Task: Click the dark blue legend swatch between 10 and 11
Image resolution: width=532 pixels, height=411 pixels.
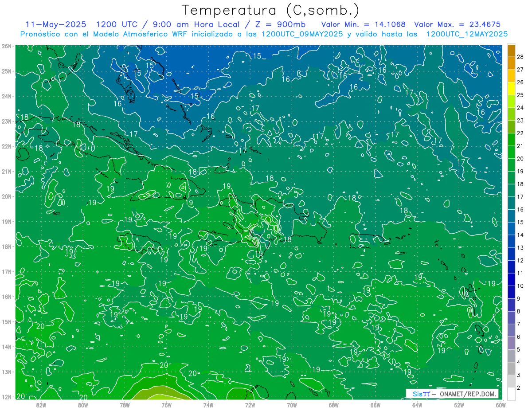Action: pos(511,279)
